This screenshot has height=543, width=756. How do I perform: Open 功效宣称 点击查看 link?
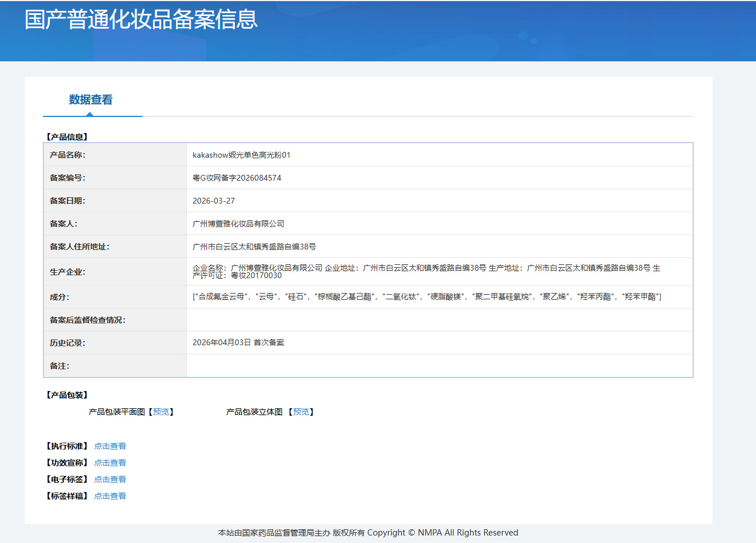click(110, 463)
